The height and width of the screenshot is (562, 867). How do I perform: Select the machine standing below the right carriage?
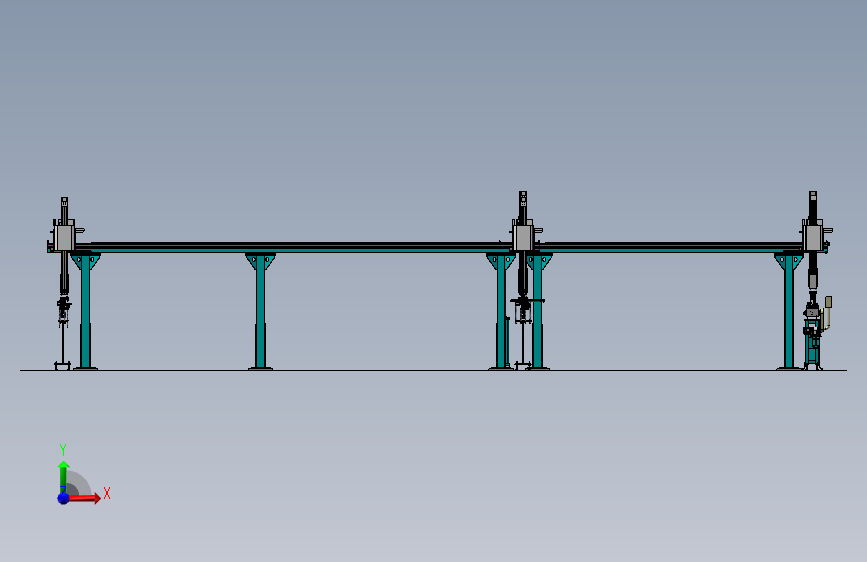813,334
